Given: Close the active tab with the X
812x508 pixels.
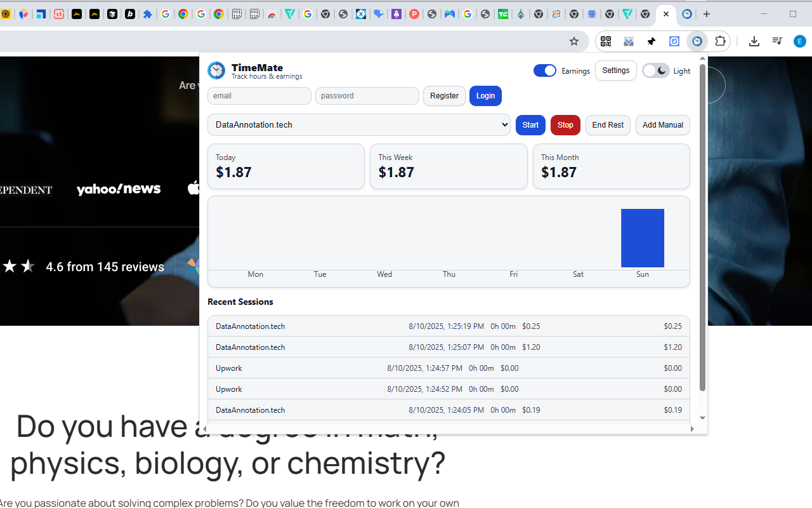Looking at the screenshot, I should 666,14.
